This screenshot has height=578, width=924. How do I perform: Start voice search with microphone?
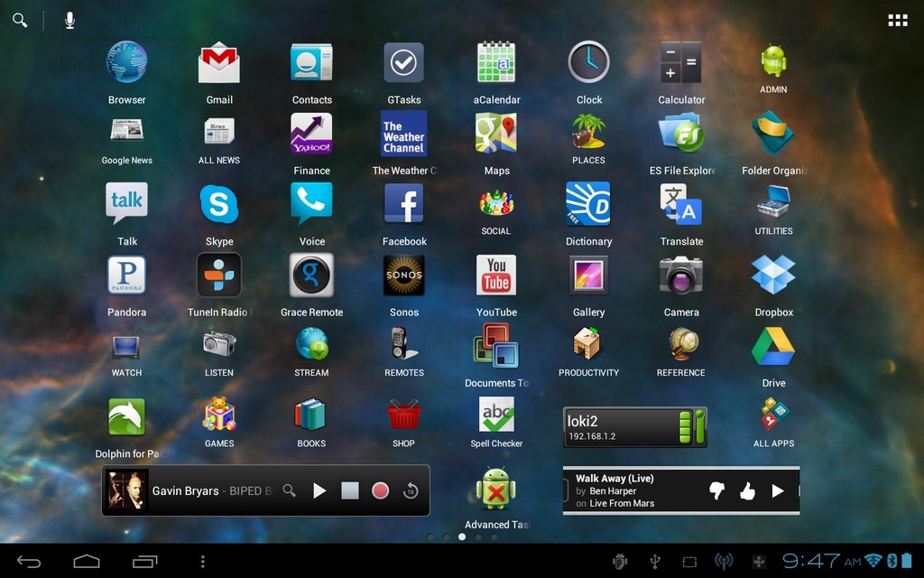coord(69,20)
